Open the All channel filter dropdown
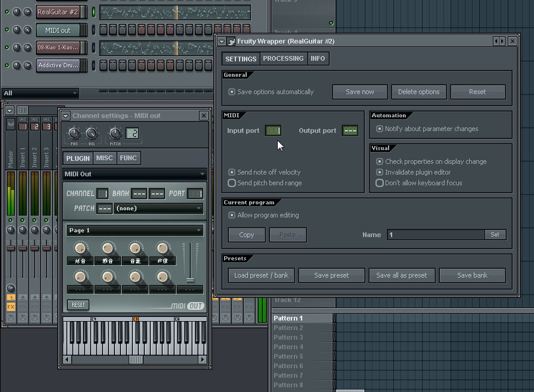The image size is (534, 392). (40, 94)
